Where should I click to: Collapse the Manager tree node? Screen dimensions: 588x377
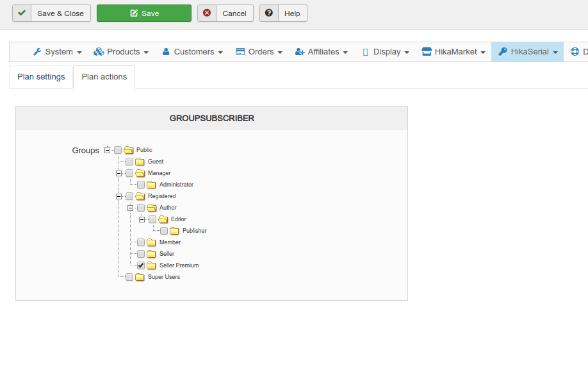(119, 174)
